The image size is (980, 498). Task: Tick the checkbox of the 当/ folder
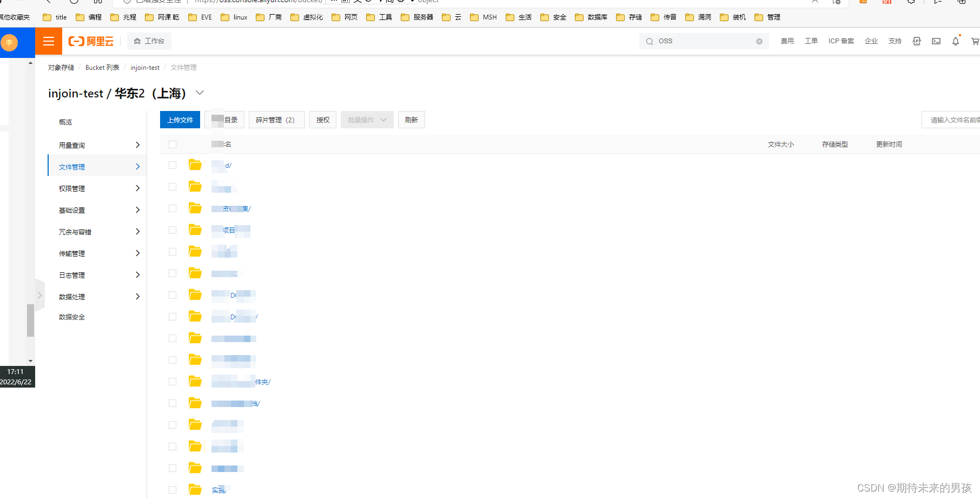coord(173,403)
